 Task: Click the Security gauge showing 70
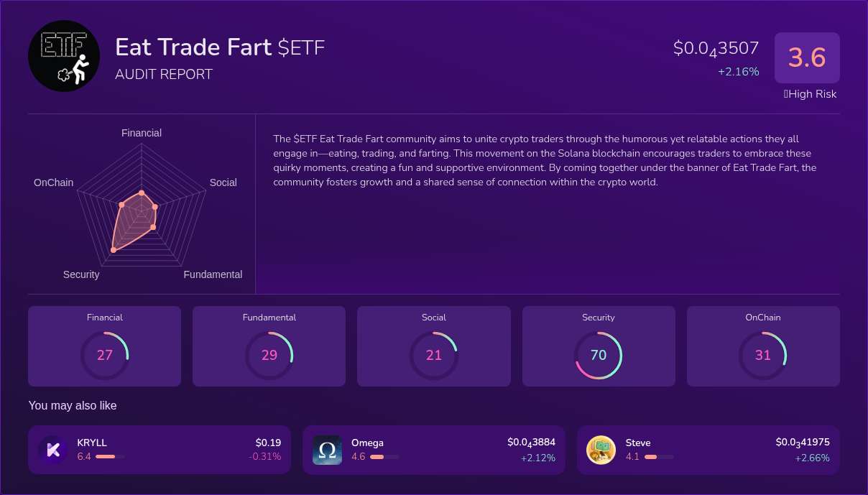coord(599,355)
